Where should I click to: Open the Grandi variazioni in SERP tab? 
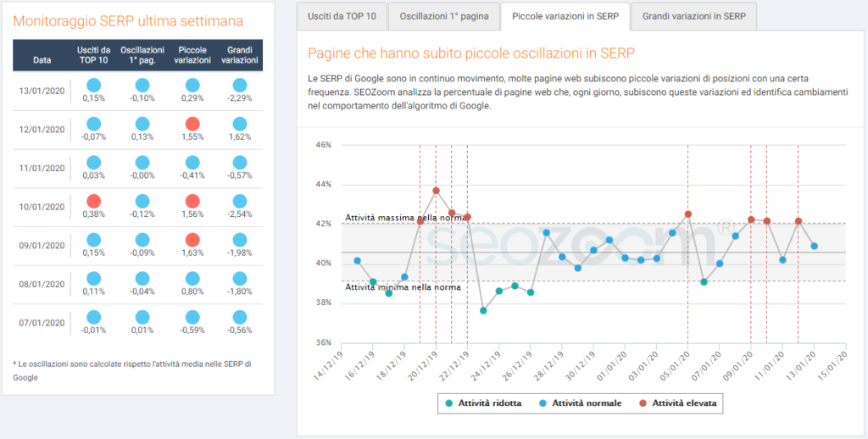tap(693, 16)
